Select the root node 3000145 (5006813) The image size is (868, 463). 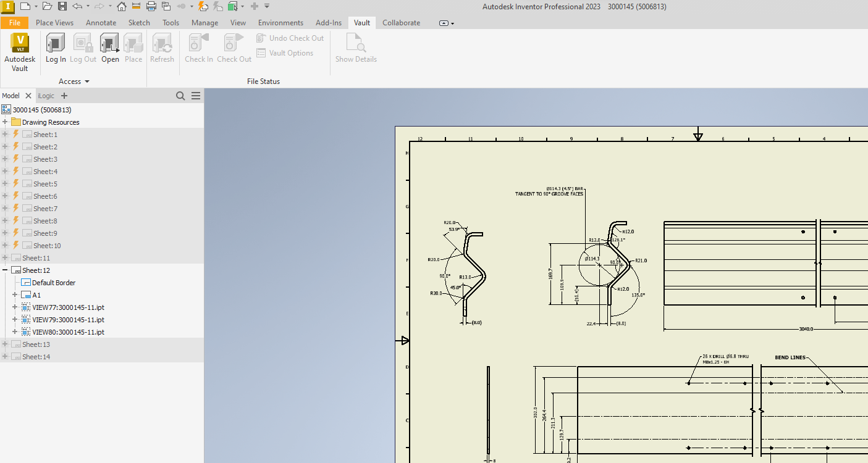tap(42, 110)
